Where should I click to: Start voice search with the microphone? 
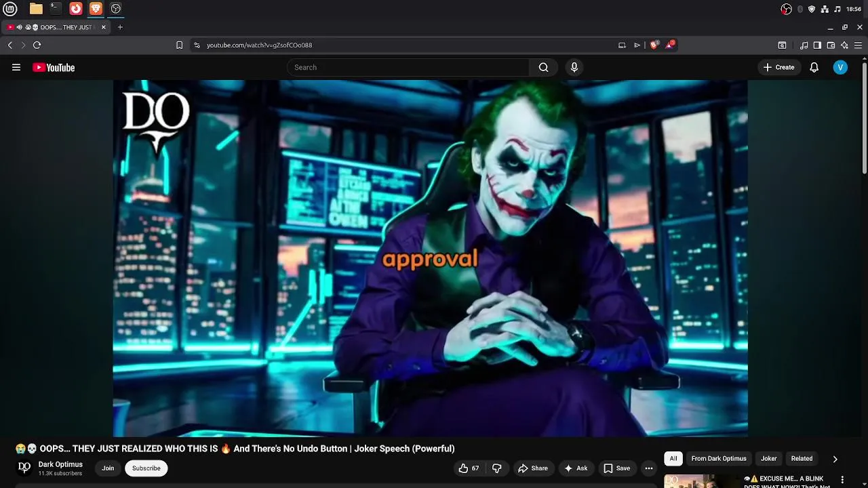pyautogui.click(x=574, y=67)
